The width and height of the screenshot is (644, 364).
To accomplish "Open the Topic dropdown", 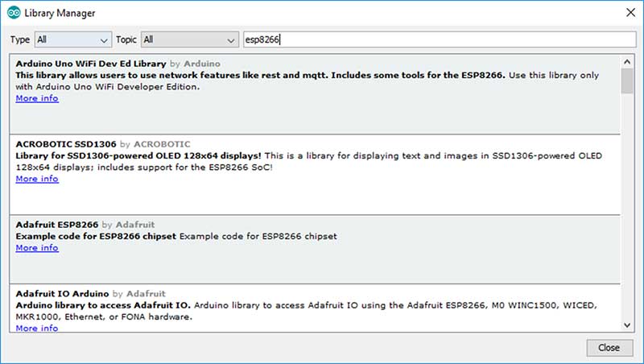I will coord(188,39).
